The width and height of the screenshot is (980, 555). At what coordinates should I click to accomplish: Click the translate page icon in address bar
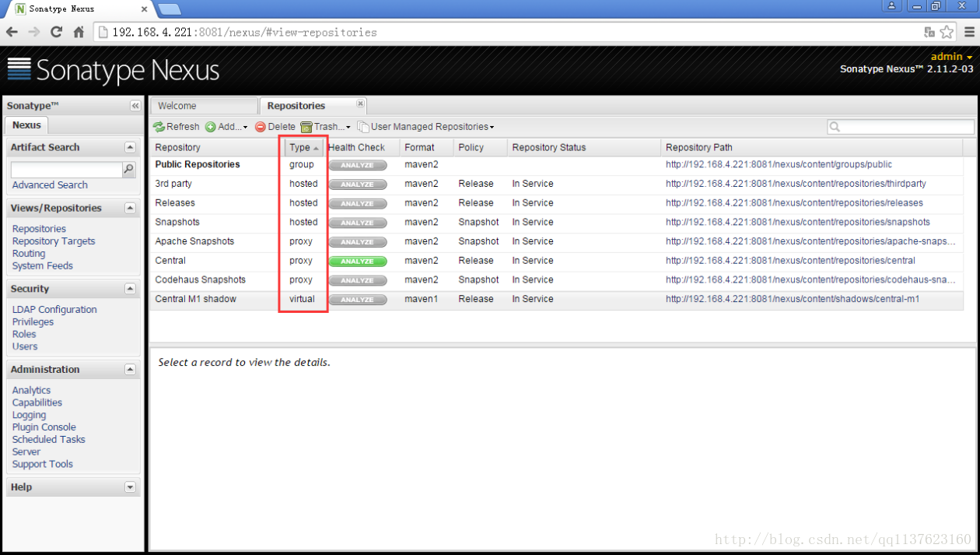click(929, 32)
